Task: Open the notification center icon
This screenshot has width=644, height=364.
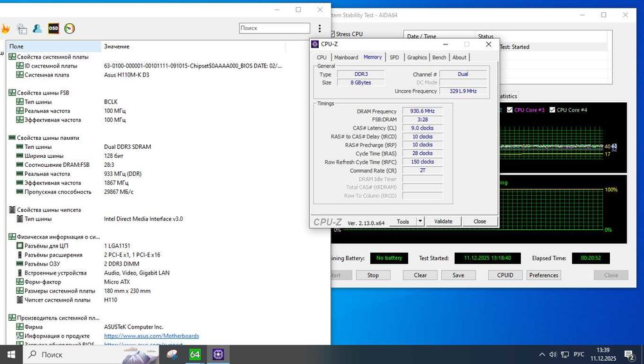Action: click(629, 354)
